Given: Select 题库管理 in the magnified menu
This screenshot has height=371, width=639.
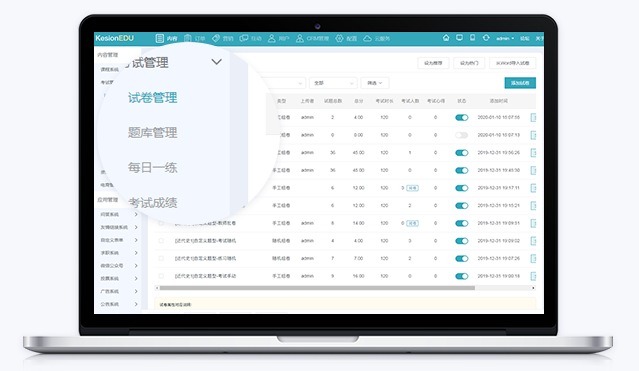Looking at the screenshot, I should [152, 132].
